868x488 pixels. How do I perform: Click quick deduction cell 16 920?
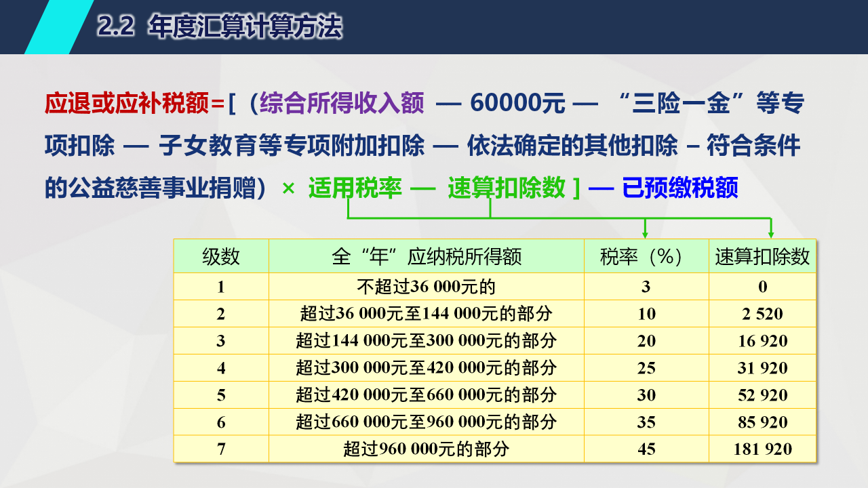[763, 341]
